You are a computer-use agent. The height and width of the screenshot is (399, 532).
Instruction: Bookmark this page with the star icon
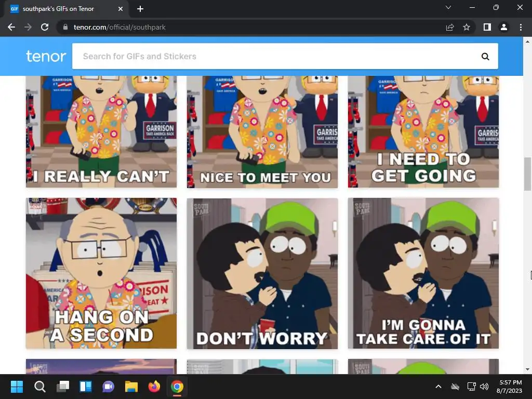point(467,27)
